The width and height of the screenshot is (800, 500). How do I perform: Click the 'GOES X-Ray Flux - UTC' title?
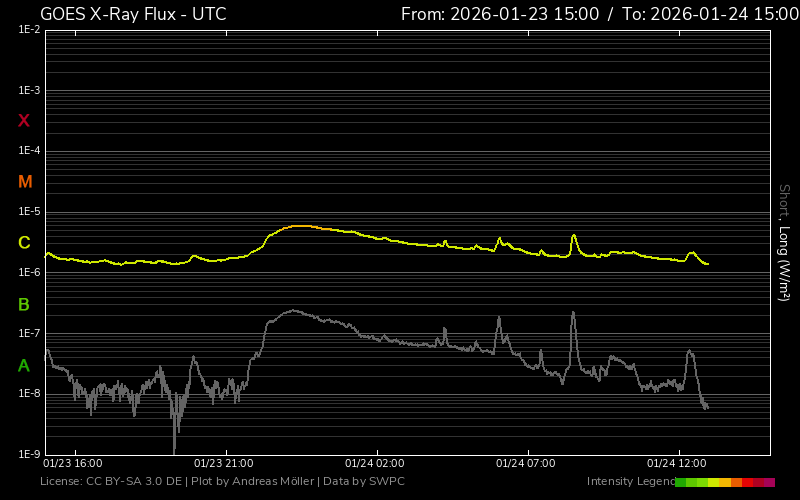pos(133,14)
